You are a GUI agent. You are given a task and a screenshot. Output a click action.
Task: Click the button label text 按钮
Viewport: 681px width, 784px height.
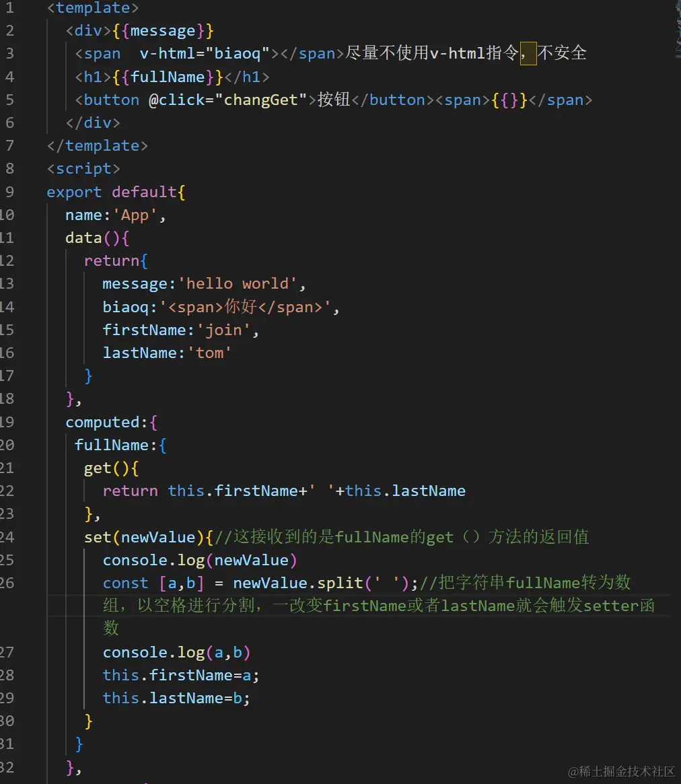(334, 99)
